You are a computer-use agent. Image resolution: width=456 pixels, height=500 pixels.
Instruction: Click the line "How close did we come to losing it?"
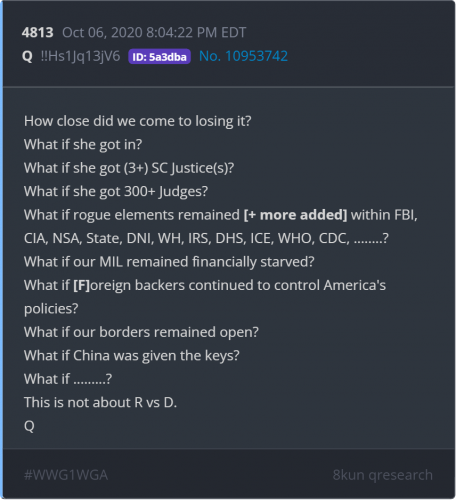click(x=138, y=121)
